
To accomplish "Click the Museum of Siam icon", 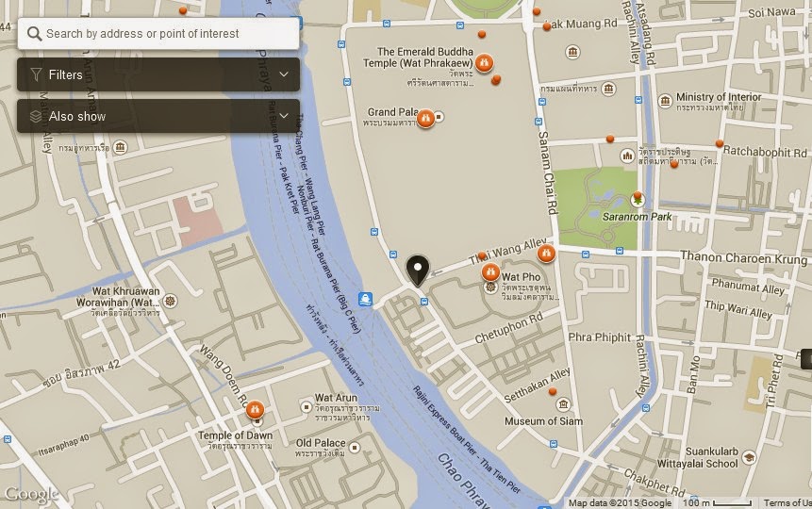I will pos(563,403).
